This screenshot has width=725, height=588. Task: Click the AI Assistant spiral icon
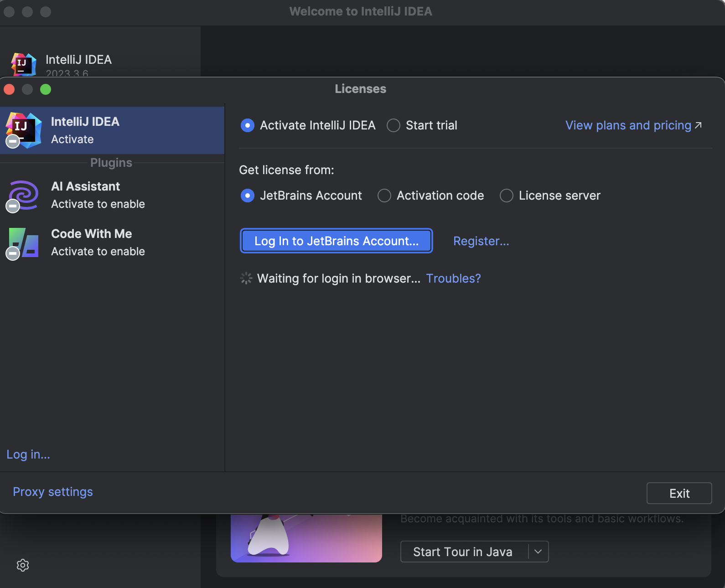24,195
